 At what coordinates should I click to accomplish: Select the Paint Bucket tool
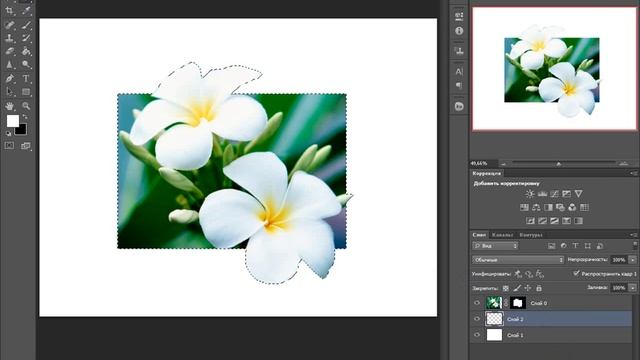pos(26,51)
